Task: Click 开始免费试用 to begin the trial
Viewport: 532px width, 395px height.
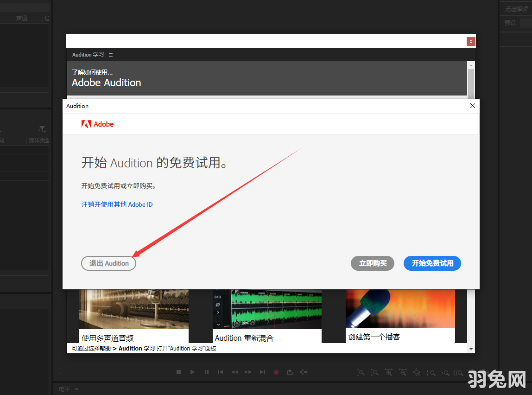Action: 432,263
